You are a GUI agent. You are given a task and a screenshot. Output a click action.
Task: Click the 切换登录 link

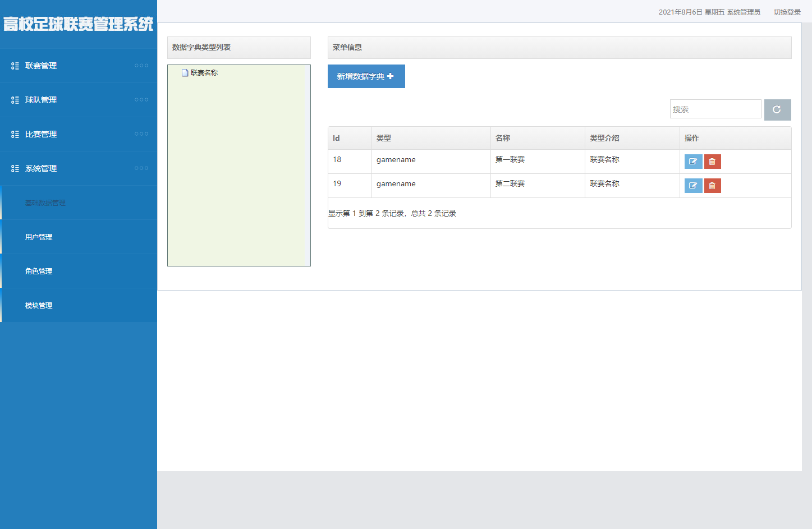point(787,12)
